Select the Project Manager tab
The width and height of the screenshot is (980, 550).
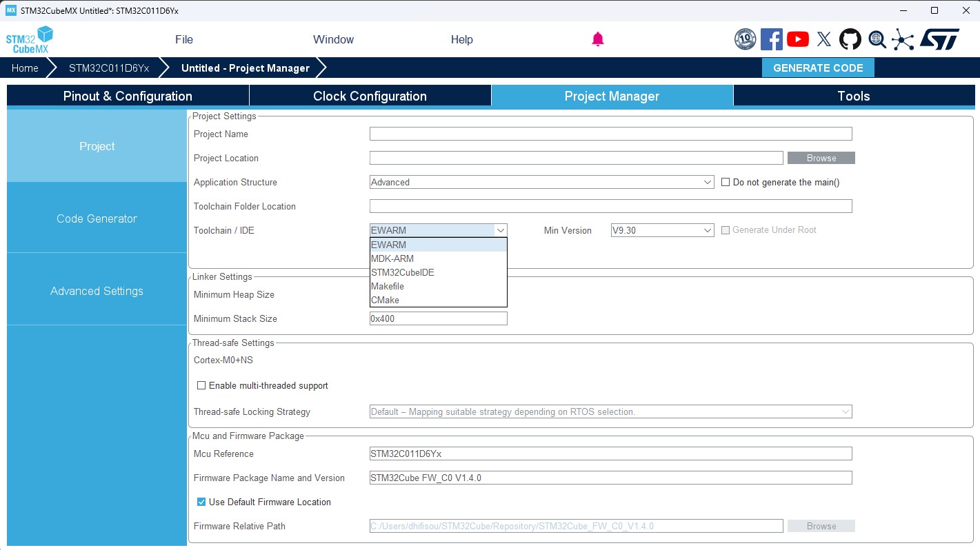[x=612, y=96]
